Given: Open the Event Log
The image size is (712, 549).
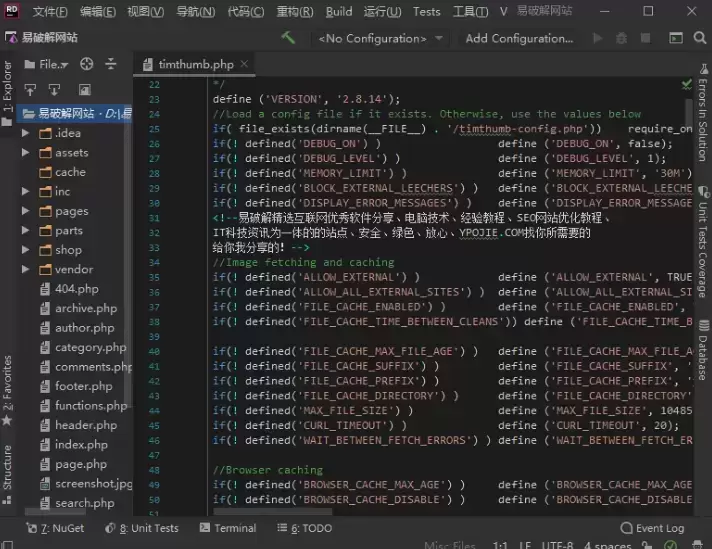Looking at the screenshot, I should click(652, 528).
